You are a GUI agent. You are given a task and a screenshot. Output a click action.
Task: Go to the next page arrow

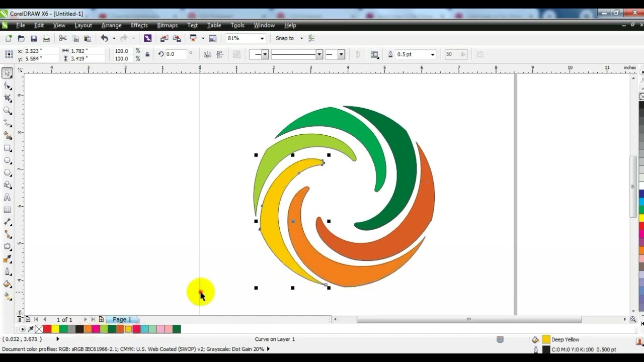click(x=85, y=319)
